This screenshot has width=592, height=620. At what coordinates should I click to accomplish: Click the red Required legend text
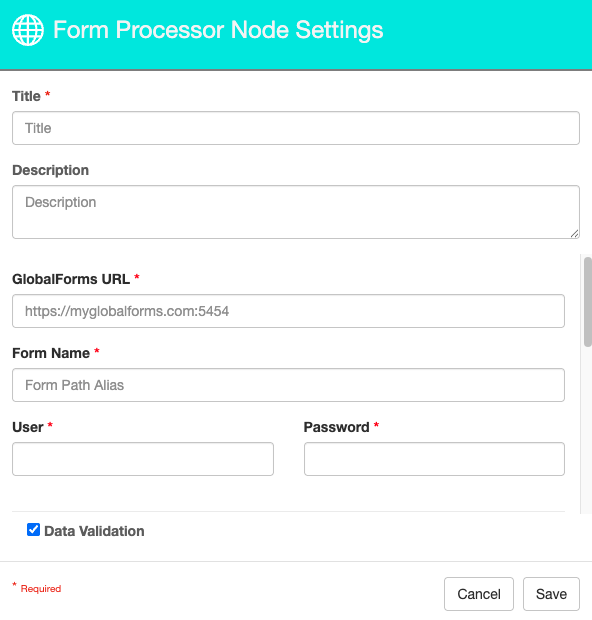click(41, 589)
